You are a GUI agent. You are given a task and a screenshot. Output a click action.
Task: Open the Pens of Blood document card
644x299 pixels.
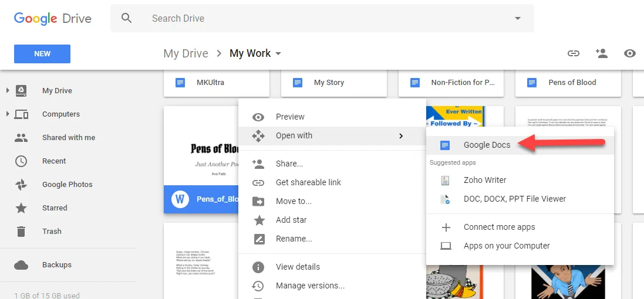point(568,83)
